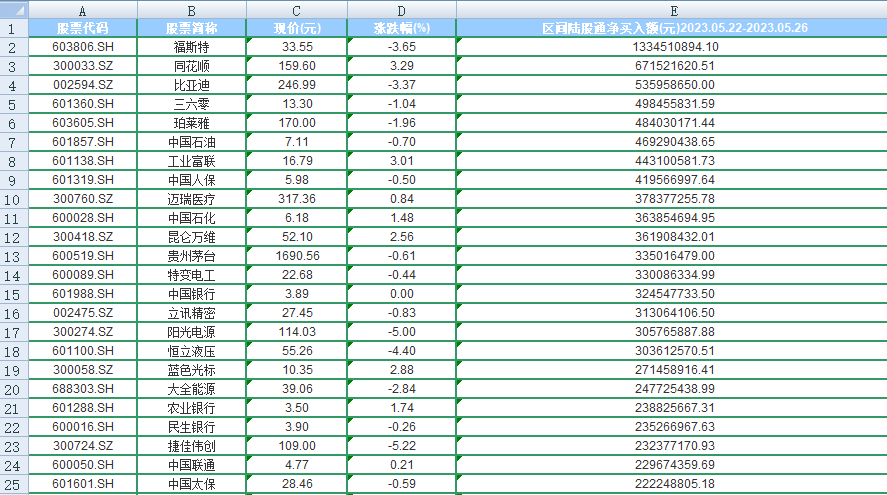The width and height of the screenshot is (887, 495).
Task: Select cell with name 中国联通
Action: (192, 465)
